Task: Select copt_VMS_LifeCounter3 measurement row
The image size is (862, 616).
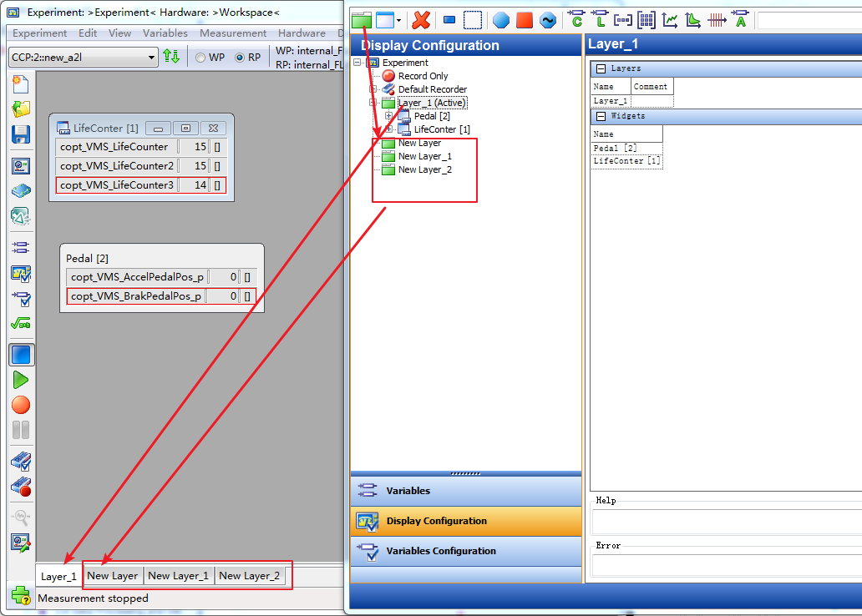Action: [140, 185]
